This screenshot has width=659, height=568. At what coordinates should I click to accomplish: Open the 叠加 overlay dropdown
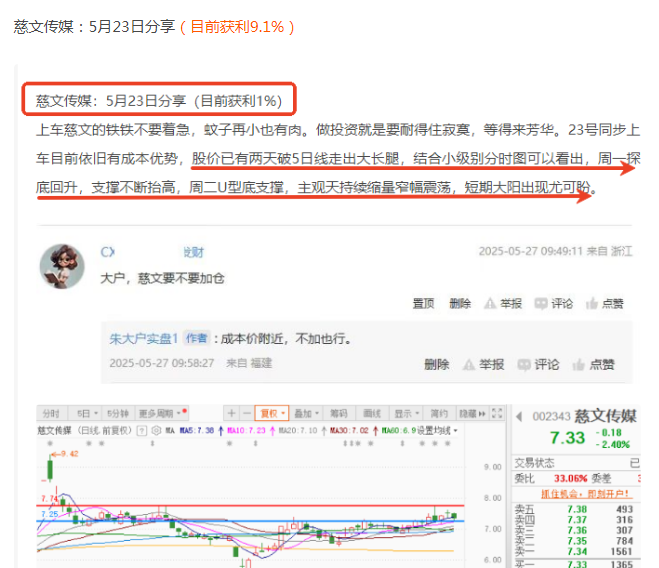click(x=306, y=414)
